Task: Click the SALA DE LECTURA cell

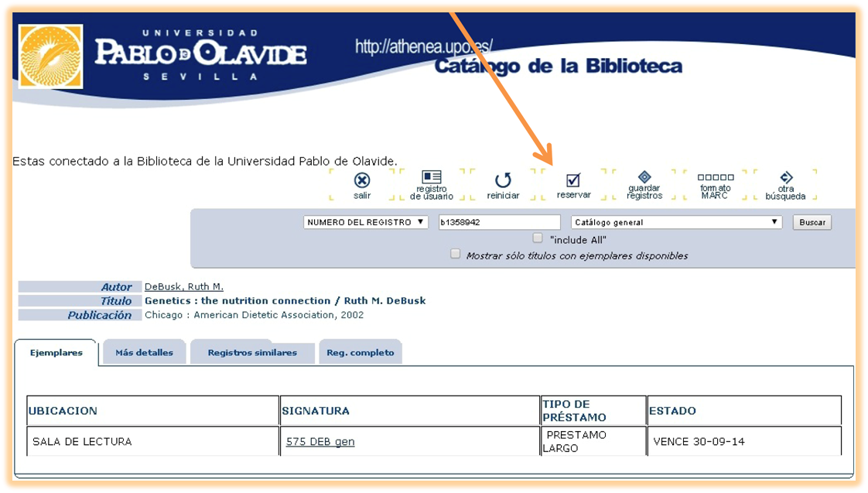Action: pos(152,441)
